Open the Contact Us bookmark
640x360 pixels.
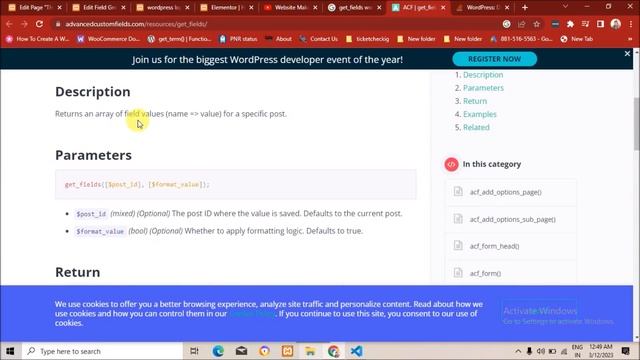click(x=319, y=39)
